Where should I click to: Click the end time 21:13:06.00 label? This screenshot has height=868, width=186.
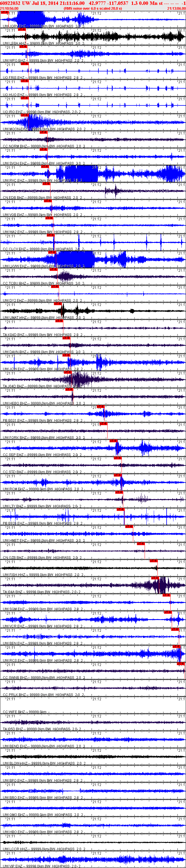[x=177, y=8]
